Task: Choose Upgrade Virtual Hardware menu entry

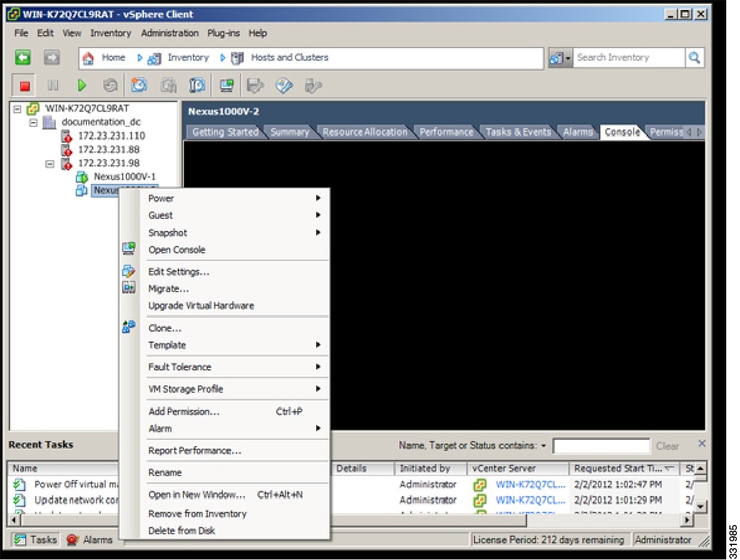Action: coord(201,306)
